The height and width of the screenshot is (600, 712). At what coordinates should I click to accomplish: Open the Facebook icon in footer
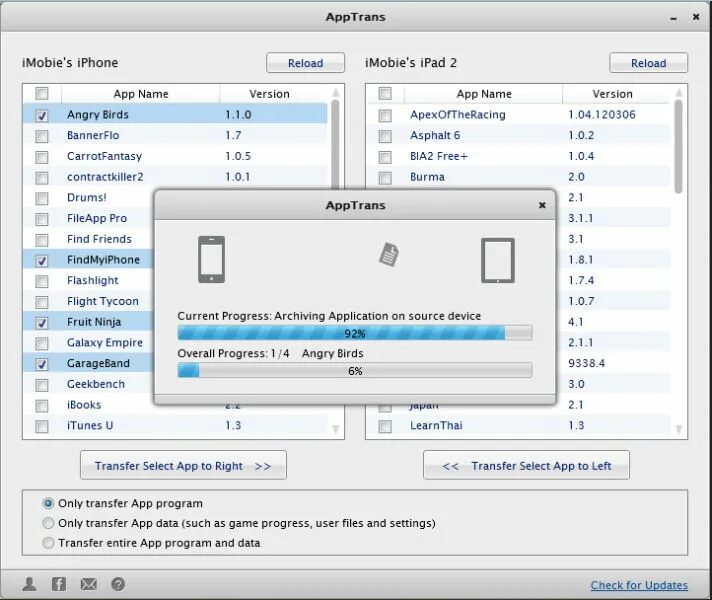click(x=59, y=584)
